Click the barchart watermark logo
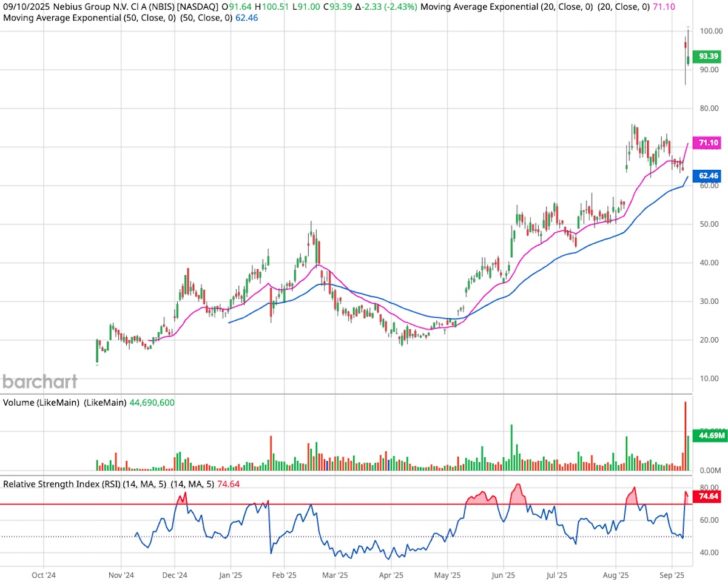This screenshot has height=584, width=728. tap(39, 382)
